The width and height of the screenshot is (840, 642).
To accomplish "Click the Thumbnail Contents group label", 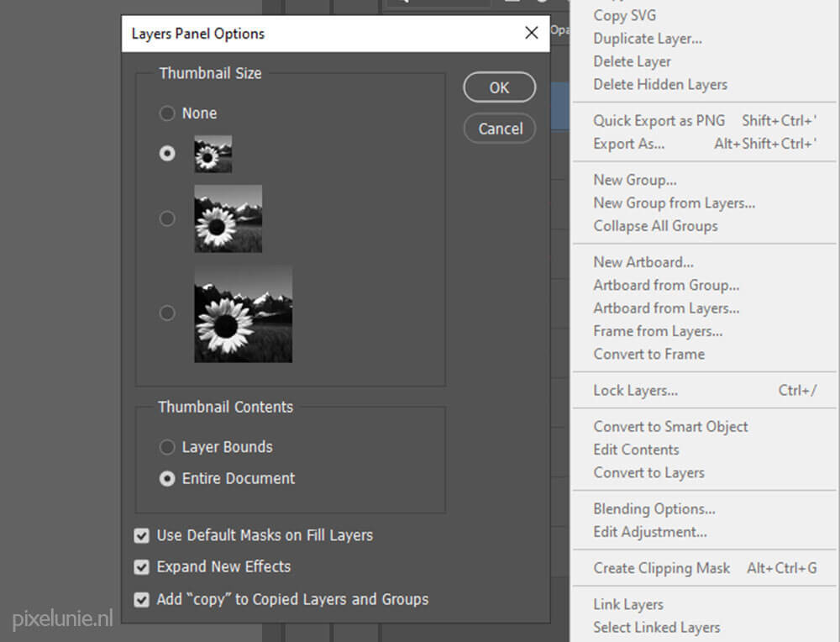I will [225, 408].
